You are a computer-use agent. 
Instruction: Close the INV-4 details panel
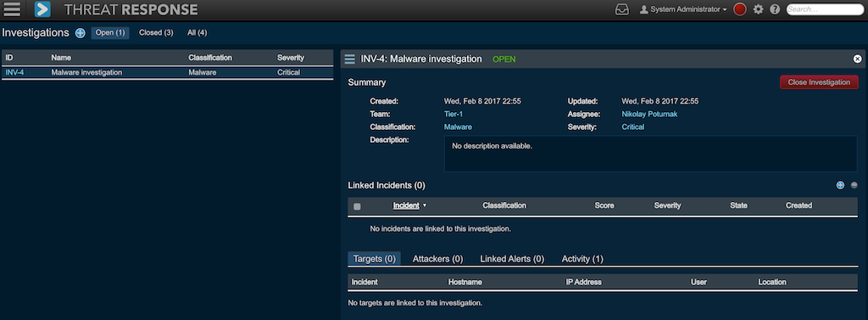pos(858,59)
